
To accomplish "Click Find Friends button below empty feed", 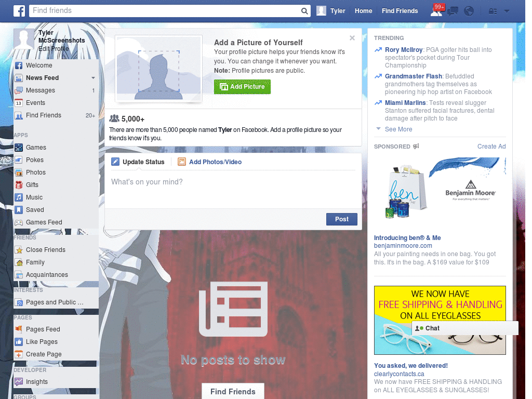I will [233, 391].
